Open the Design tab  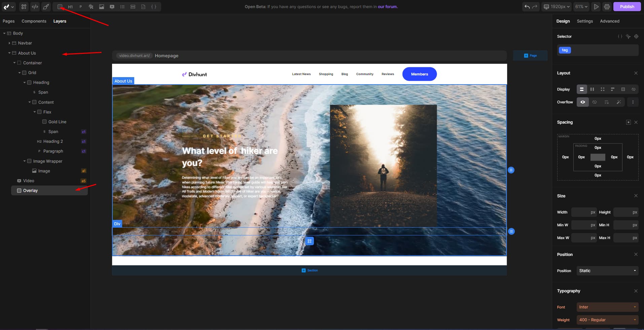coord(563,21)
